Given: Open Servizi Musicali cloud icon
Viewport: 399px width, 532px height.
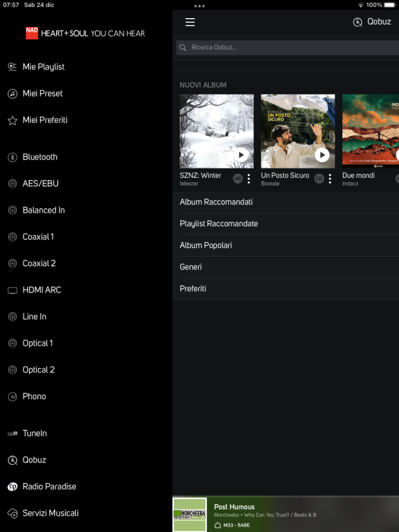Looking at the screenshot, I should point(12,513).
